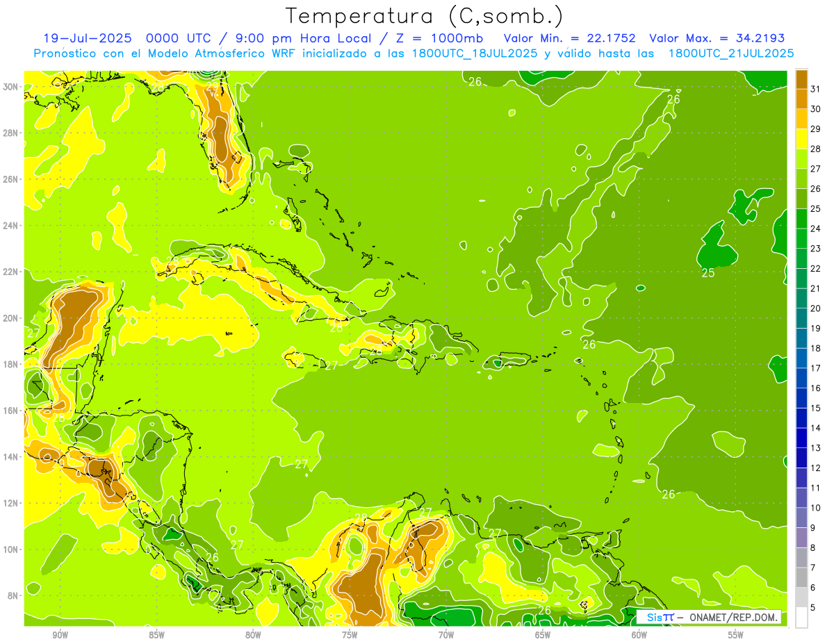
Task: Select "Valor Max. = 34.2193" text
Action: click(717, 38)
